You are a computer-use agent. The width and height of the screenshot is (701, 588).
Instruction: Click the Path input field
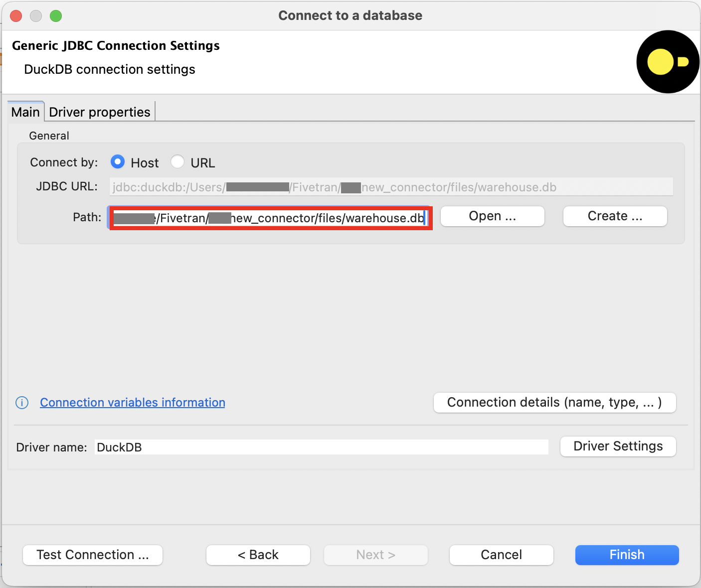pos(270,218)
